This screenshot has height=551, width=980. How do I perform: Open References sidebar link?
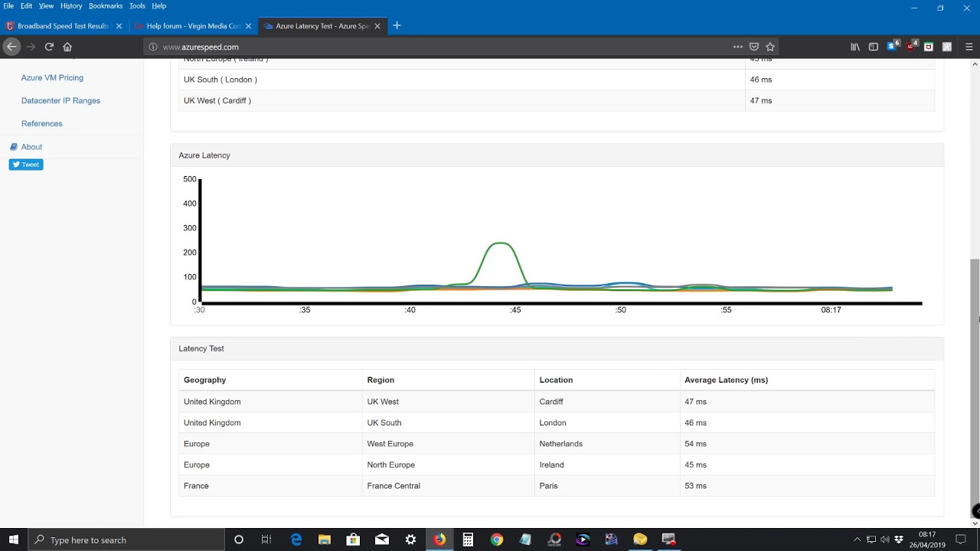42,123
